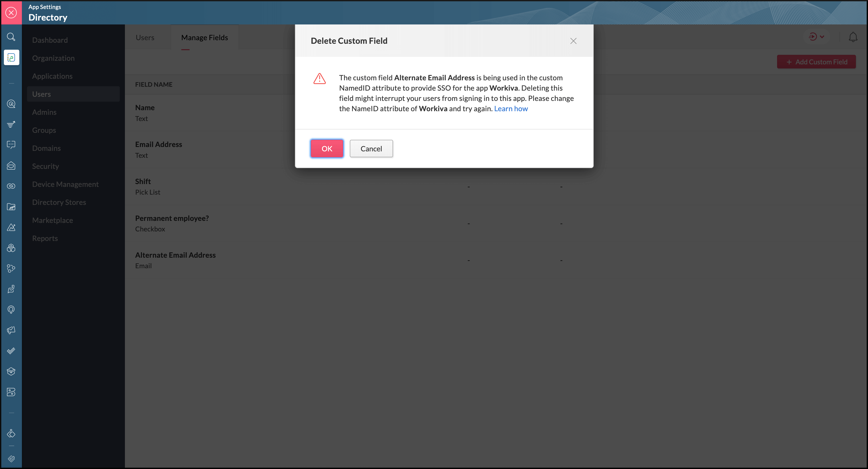Click the Delete Custom Field dialog title
Screen dimensions: 868x469
(x=349, y=41)
